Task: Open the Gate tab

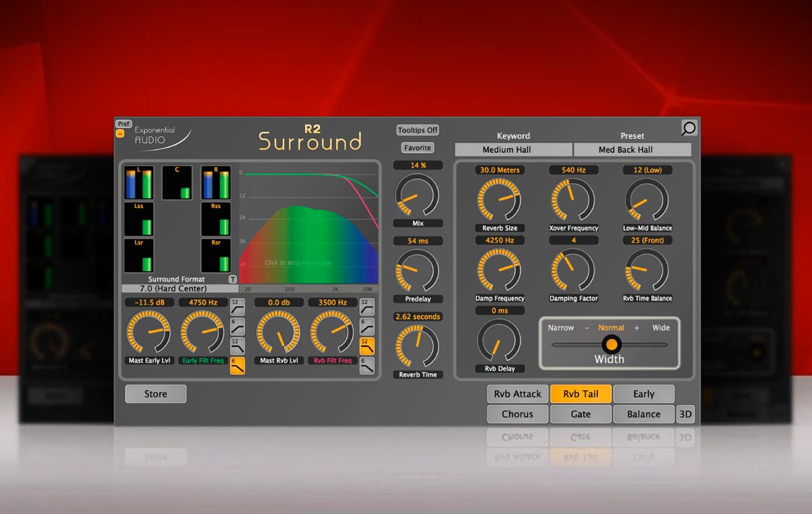Action: point(581,414)
